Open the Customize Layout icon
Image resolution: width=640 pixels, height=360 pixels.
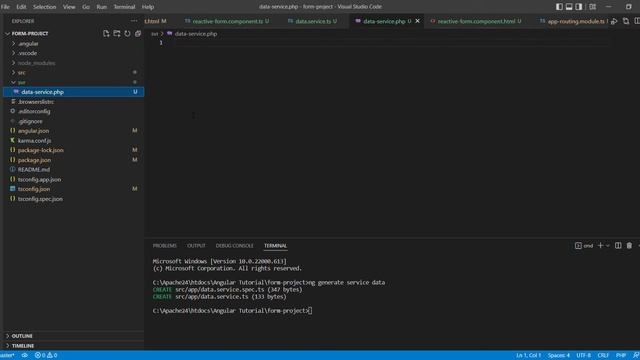(x=592, y=7)
